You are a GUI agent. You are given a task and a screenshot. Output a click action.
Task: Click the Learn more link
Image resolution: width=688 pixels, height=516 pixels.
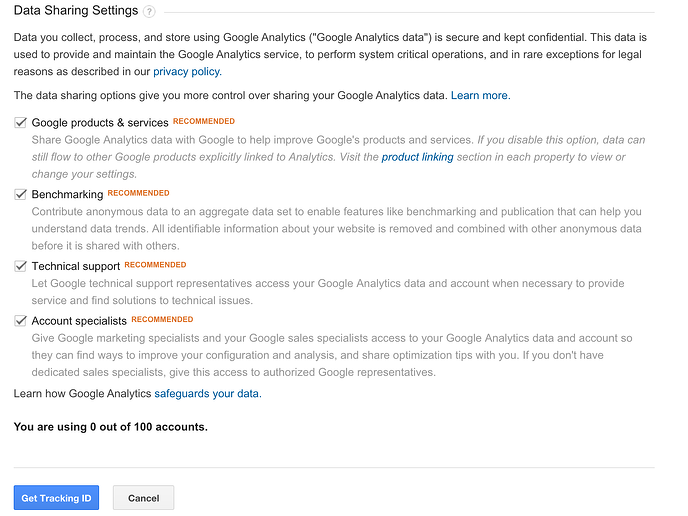coord(480,96)
